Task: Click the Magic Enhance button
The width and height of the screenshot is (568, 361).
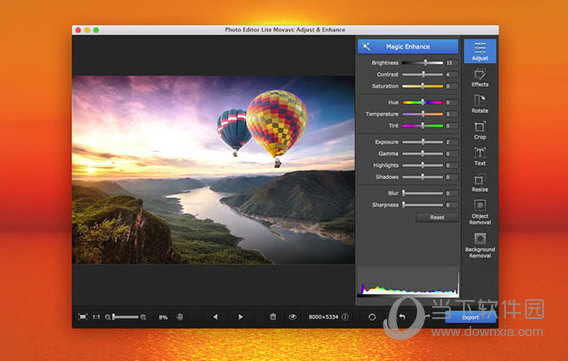Action: (408, 46)
